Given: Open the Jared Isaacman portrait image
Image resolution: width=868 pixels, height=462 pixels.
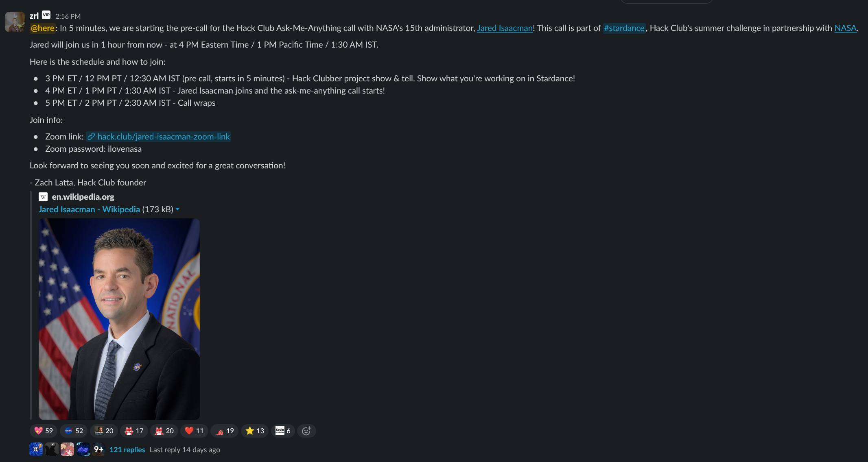Looking at the screenshot, I should [119, 319].
